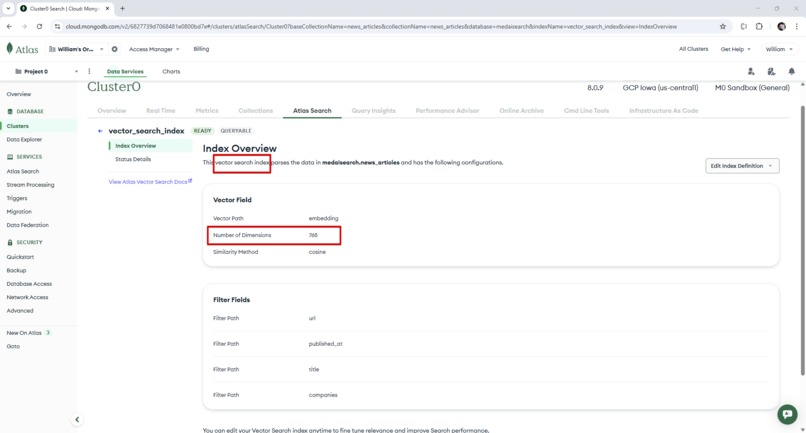Click the invite user icon
806x433 pixels.
tap(751, 71)
